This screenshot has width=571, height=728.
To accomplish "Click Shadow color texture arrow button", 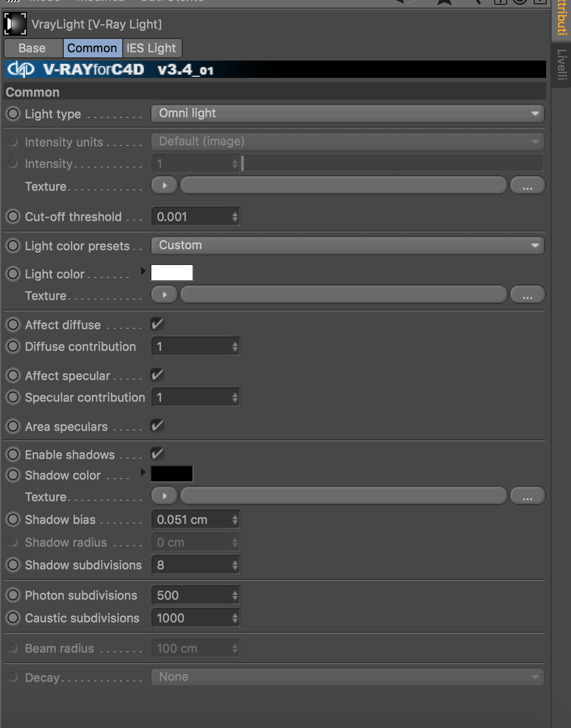I will pos(164,496).
